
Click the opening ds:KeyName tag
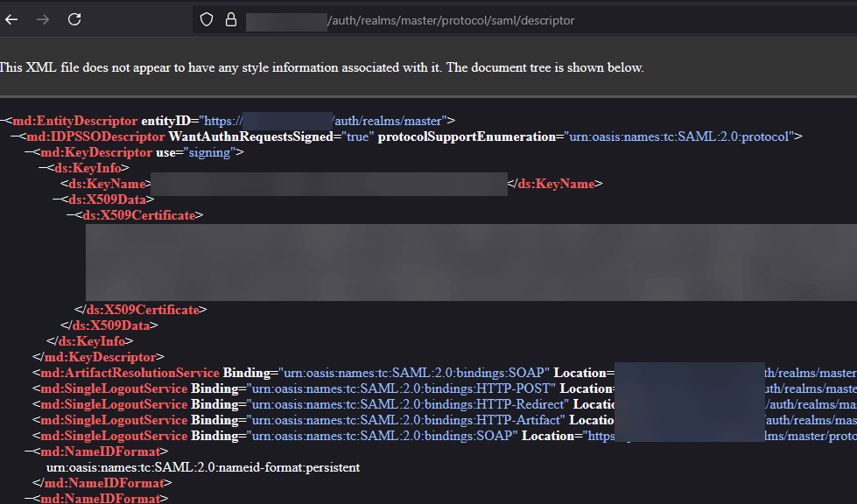106,184
